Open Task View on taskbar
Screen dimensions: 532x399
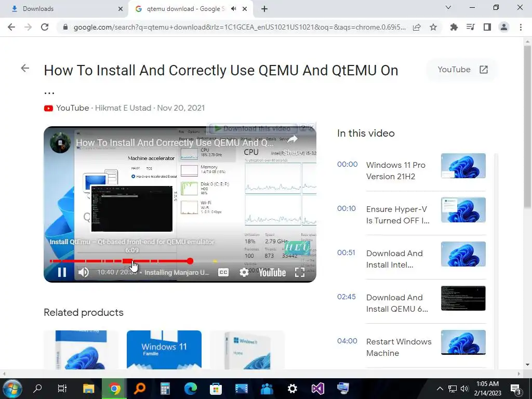point(62,389)
